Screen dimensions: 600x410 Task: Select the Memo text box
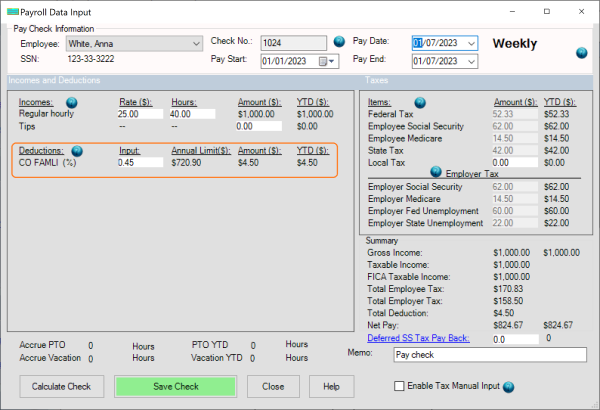click(x=489, y=354)
